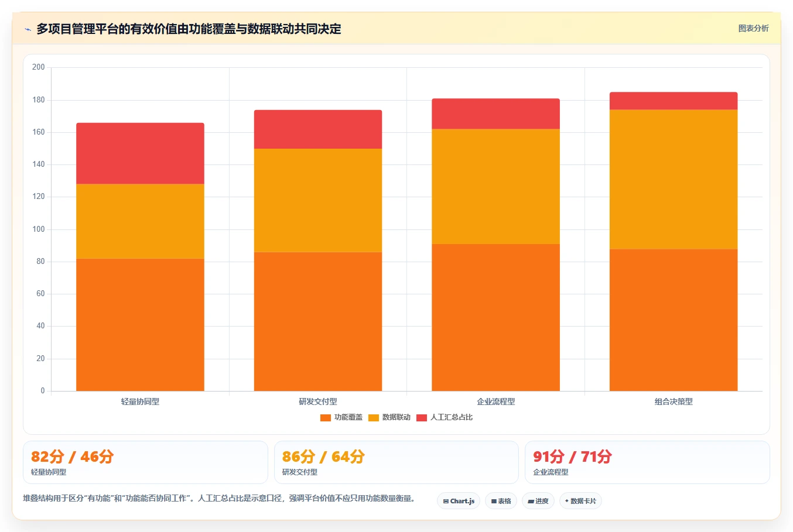This screenshot has height=532, width=793.
Task: Click the 200 y-axis tick label
Action: pyautogui.click(x=39, y=67)
